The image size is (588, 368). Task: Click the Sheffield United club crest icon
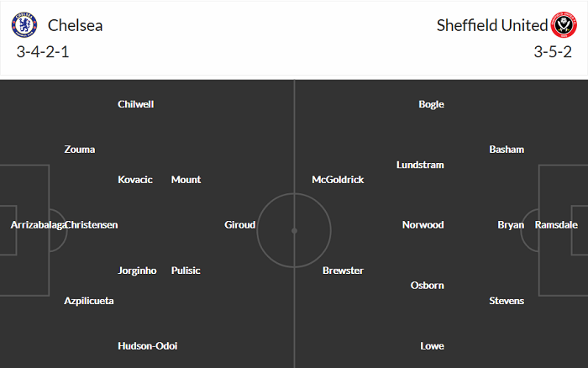tap(562, 25)
